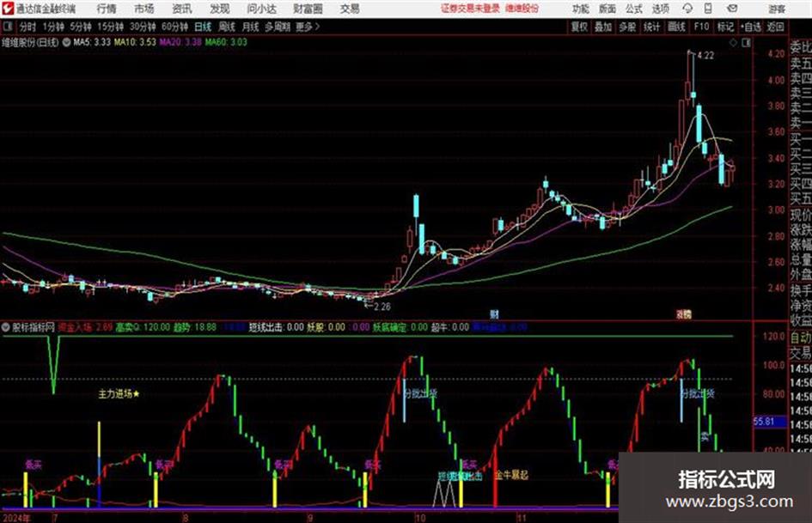
Task: Click the 妖底确定: 0.00 indicator value
Action: (x=400, y=327)
